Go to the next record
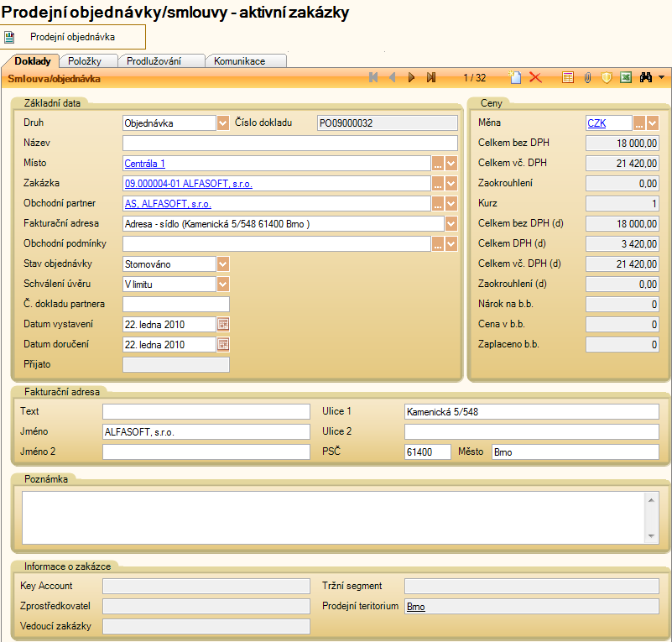The width and height of the screenshot is (672, 642). 411,78
